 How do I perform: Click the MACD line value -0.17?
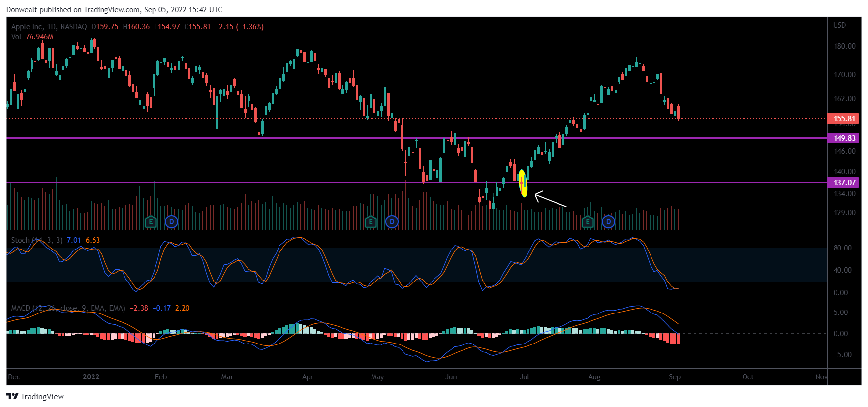point(161,308)
